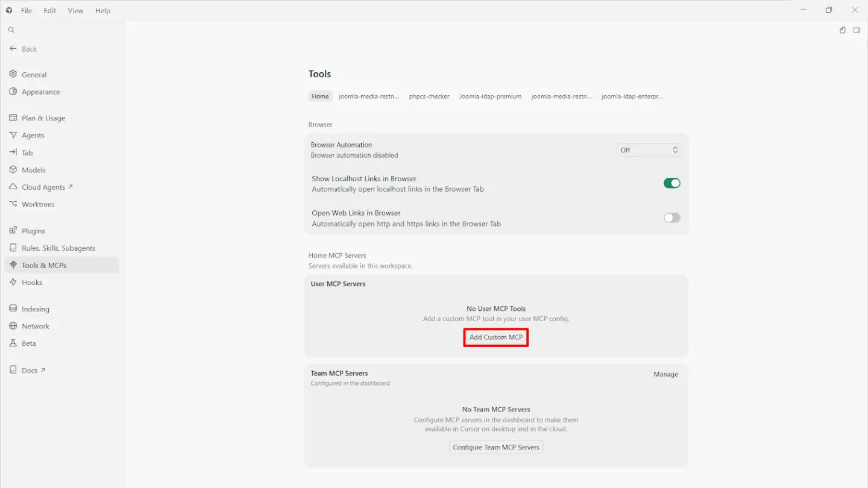The height and width of the screenshot is (488, 868).
Task: Open the Browser Automation Off dropdown
Action: click(649, 150)
